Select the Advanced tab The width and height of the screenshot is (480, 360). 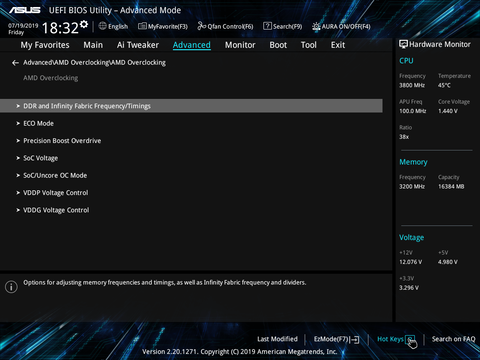tap(192, 45)
